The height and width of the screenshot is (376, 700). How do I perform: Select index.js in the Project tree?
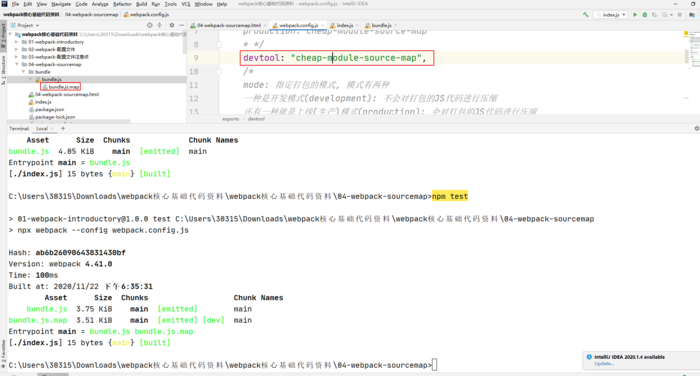40,102
